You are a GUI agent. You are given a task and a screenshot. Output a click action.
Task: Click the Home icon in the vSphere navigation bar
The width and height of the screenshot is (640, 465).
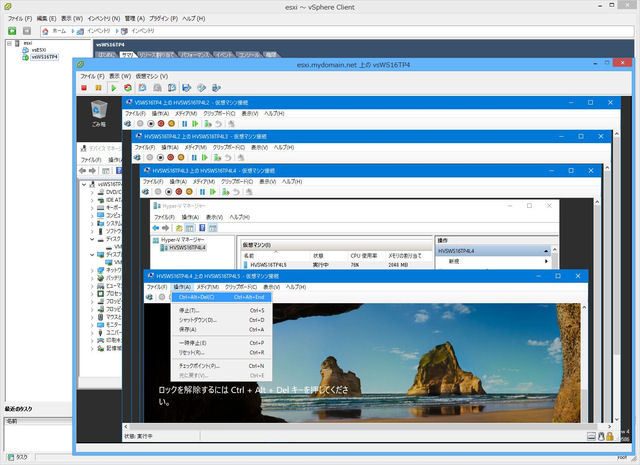(45, 31)
